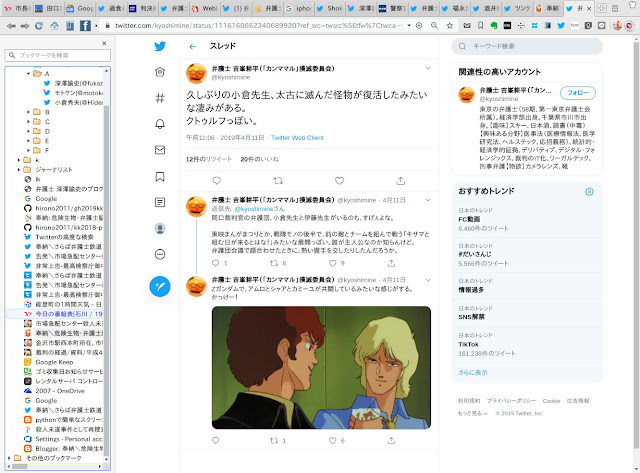Expand bookmark folder E
This screenshot has width=640, height=473.
tap(28, 141)
